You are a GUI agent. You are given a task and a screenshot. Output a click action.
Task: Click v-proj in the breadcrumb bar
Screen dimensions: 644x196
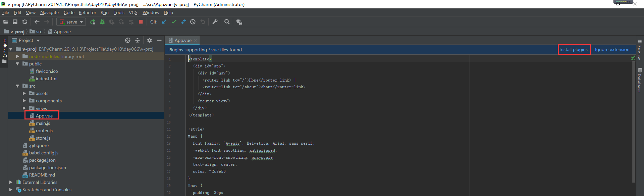pyautogui.click(x=14, y=32)
